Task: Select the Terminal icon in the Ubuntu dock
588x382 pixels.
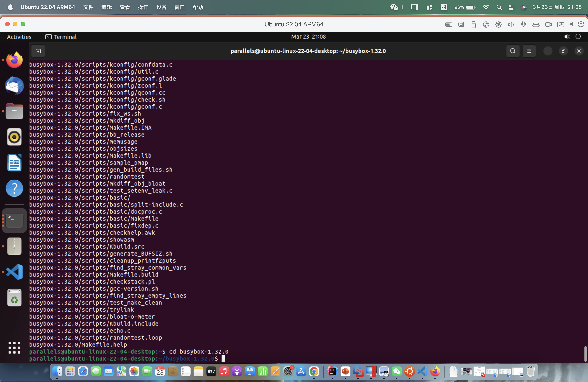Action: 14,220
